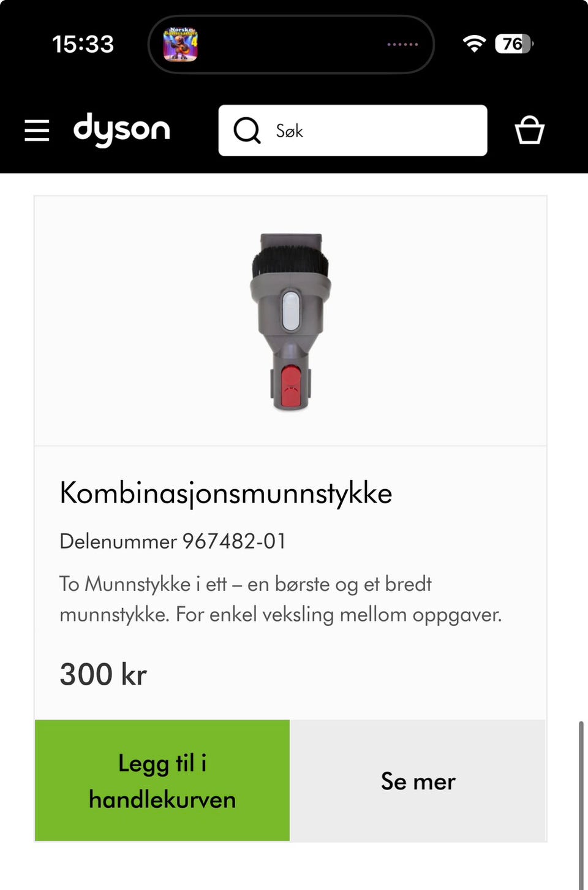Tap the Wi-Fi status icon

[474, 44]
